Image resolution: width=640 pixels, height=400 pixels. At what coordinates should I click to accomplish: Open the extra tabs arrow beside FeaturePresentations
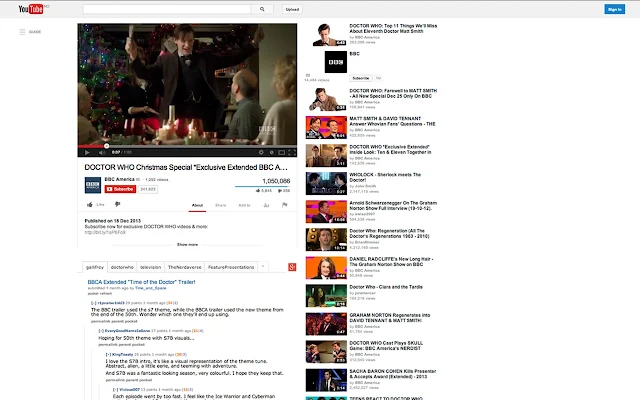pos(263,267)
